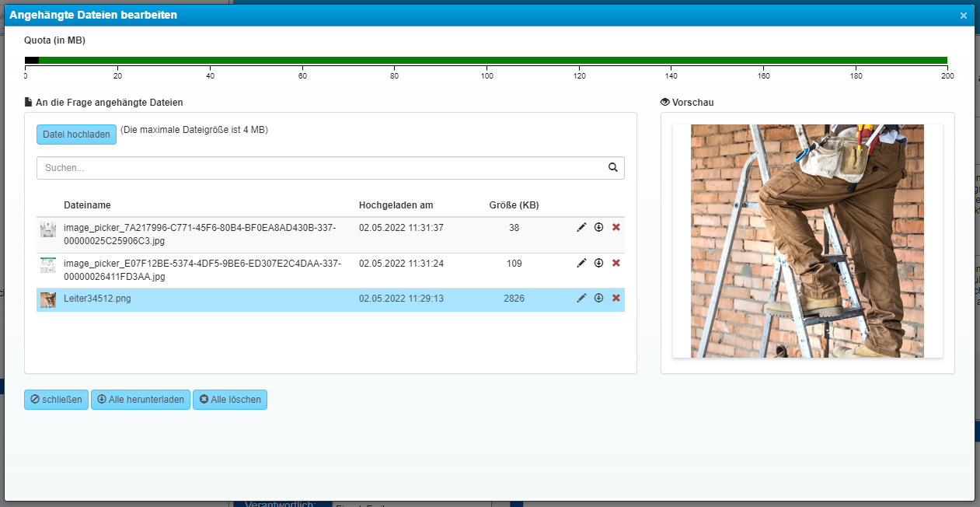The width and height of the screenshot is (980, 507).
Task: Edit the Leiter34512.png entry
Action: point(581,298)
